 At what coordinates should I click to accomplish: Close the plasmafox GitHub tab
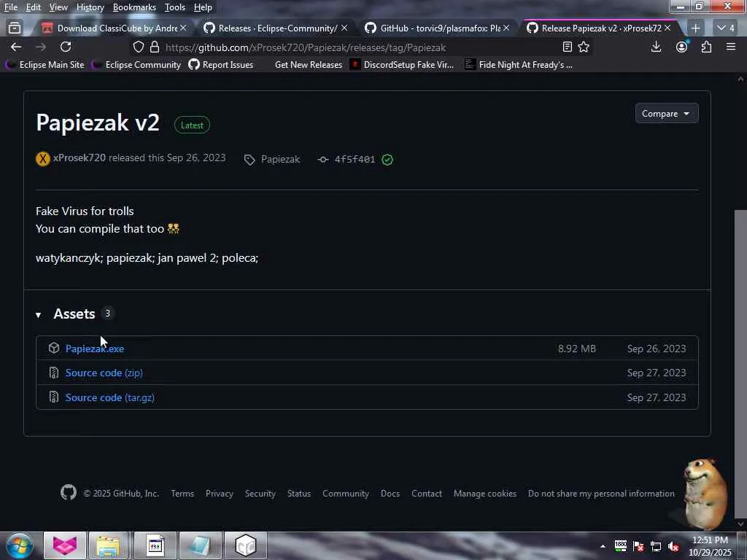(x=506, y=28)
